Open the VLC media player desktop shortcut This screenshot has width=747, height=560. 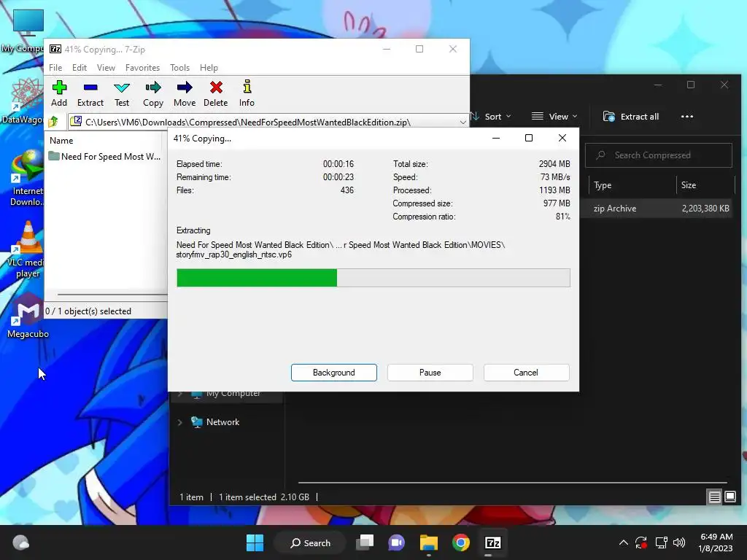coord(28,251)
